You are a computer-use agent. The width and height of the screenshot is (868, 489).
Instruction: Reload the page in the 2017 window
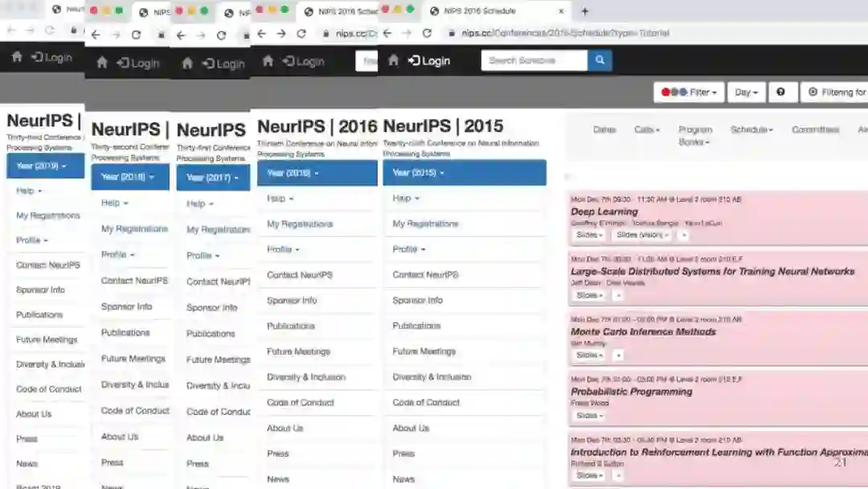click(222, 35)
